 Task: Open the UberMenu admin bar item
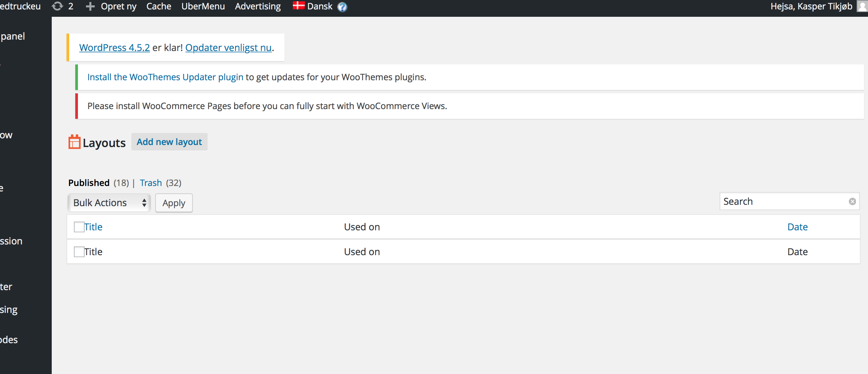(x=203, y=6)
